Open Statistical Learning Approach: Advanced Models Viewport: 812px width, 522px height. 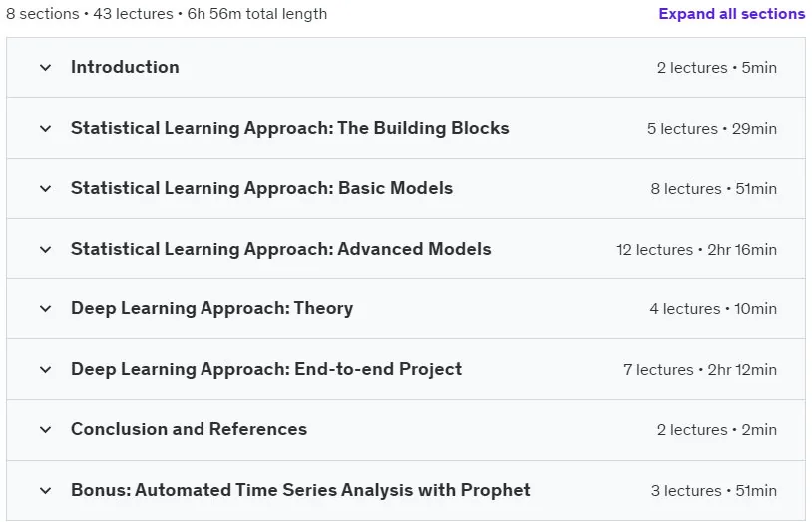click(280, 249)
